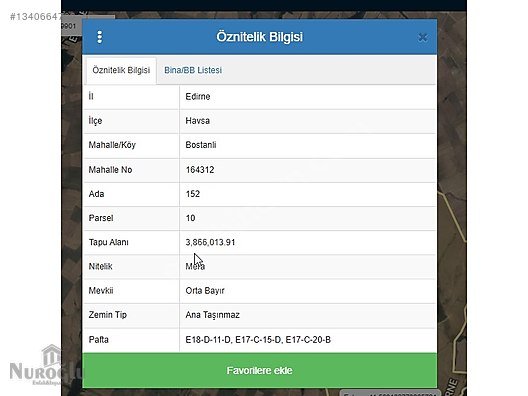528x396 pixels.
Task: Click the Zemin Tip label
Action: [107, 315]
